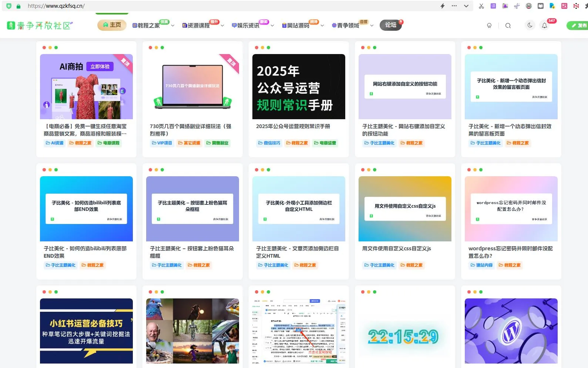Click the 电商运营 tag
This screenshot has width=588, height=368.
click(x=325, y=143)
